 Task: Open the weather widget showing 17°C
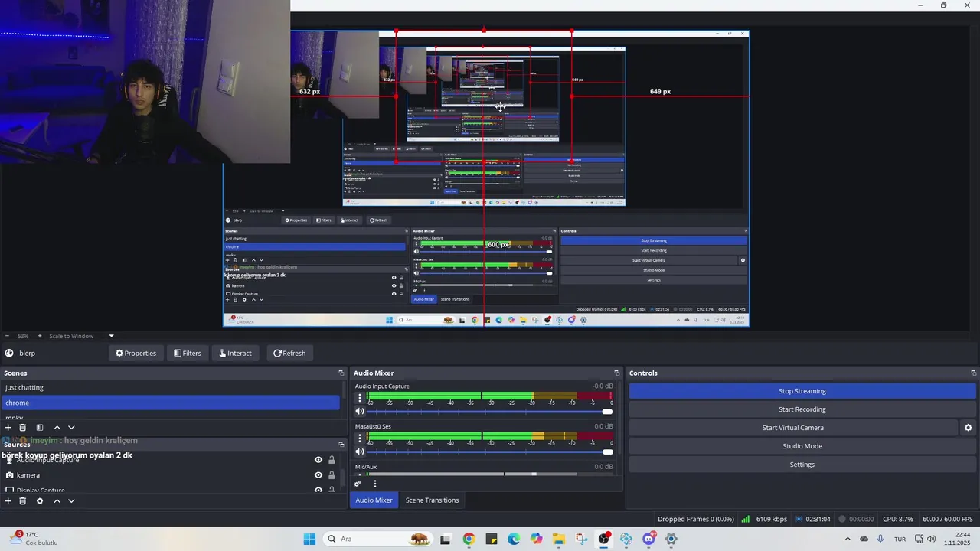[34, 539]
